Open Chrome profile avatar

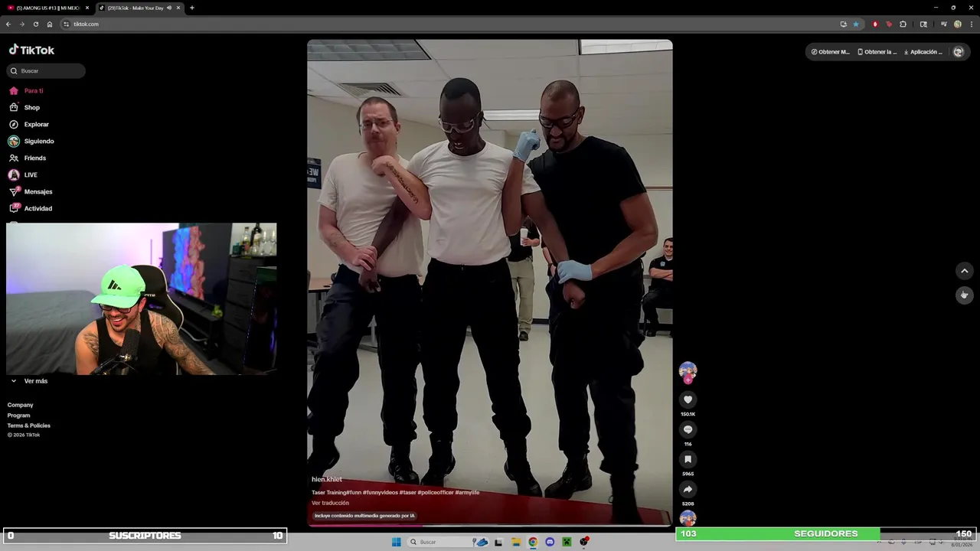click(x=958, y=24)
